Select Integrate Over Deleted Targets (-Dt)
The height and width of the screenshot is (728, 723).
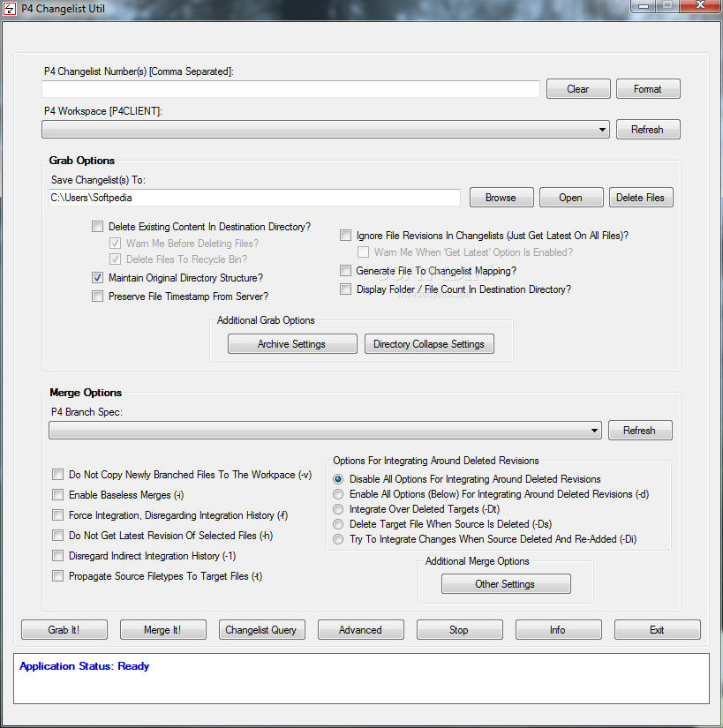tap(338, 509)
